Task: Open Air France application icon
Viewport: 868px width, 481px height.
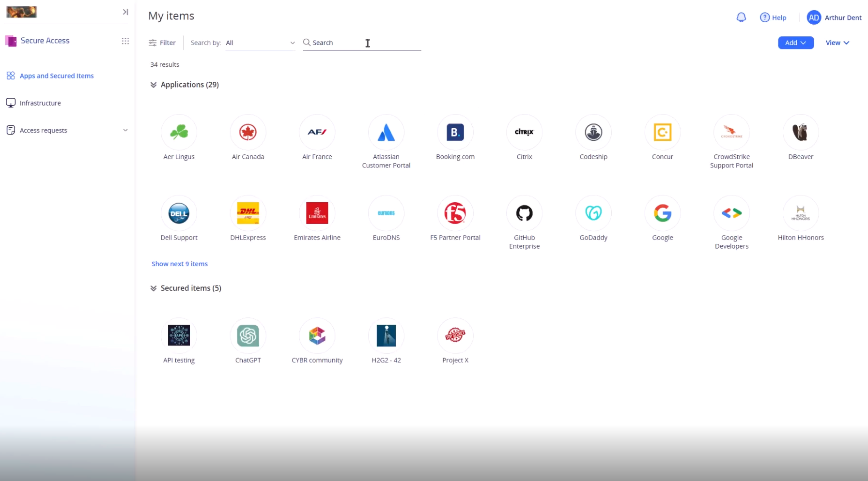Action: pos(317,132)
